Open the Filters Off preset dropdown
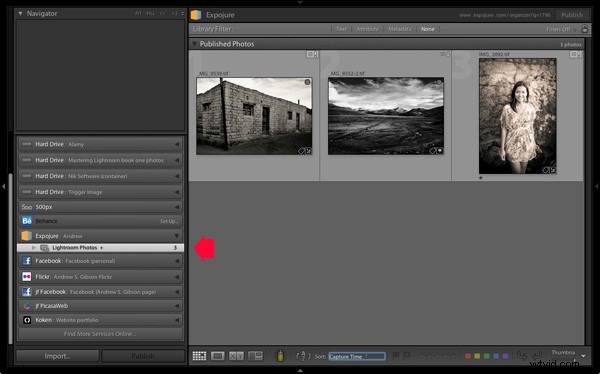Viewport: 600px width, 374px height. (561, 29)
